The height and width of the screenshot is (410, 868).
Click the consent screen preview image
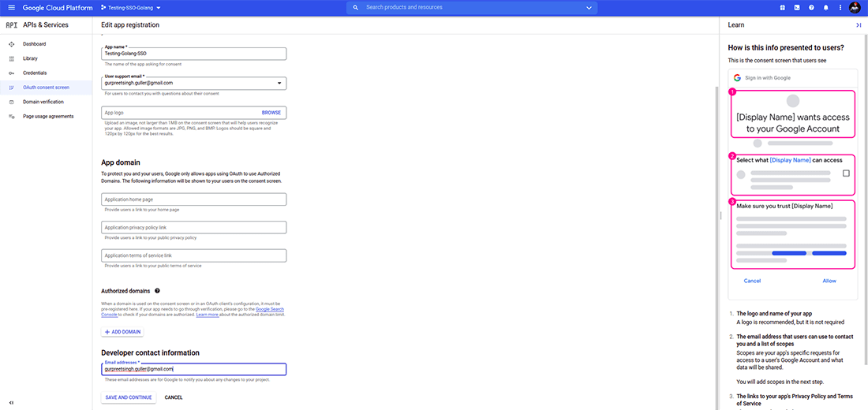793,184
